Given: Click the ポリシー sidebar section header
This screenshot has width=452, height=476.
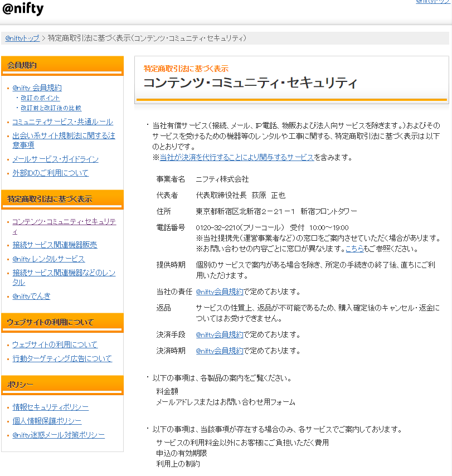Looking at the screenshot, I should pos(62,385).
